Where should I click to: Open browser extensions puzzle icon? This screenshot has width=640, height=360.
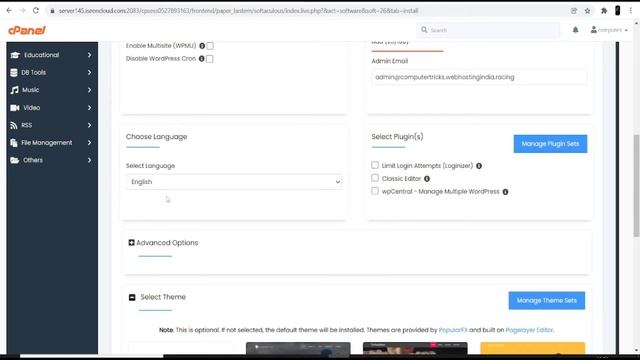(604, 11)
